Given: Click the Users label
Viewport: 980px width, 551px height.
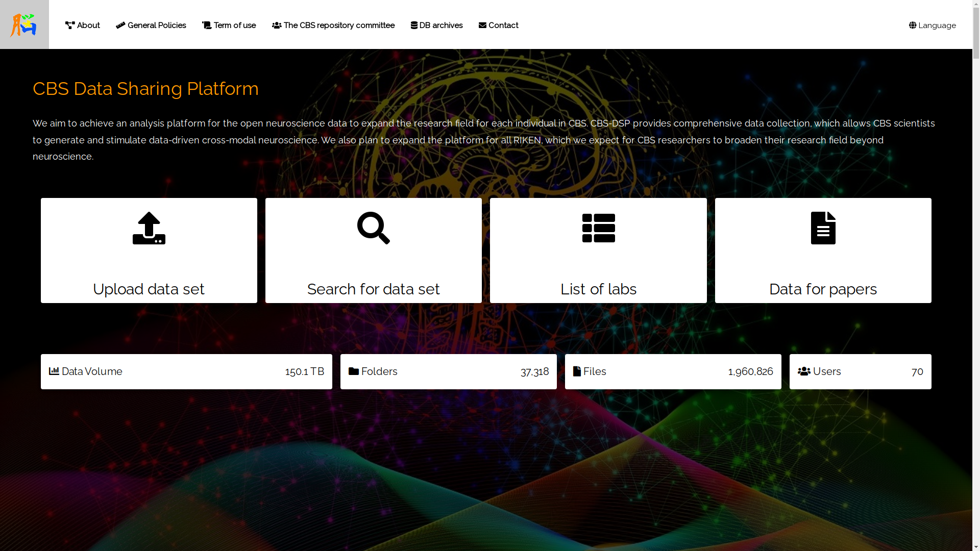Looking at the screenshot, I should [x=827, y=371].
